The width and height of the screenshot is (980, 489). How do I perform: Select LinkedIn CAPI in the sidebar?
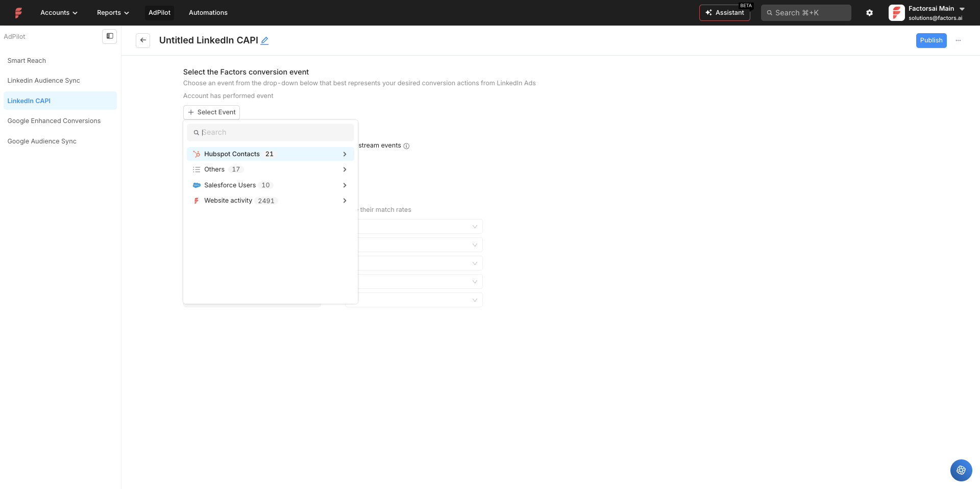(x=60, y=101)
